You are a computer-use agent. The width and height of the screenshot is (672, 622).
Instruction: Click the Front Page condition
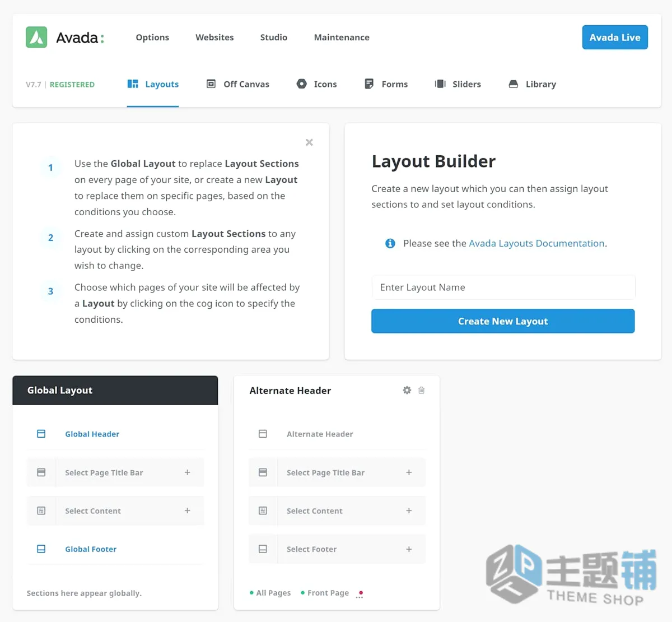325,593
